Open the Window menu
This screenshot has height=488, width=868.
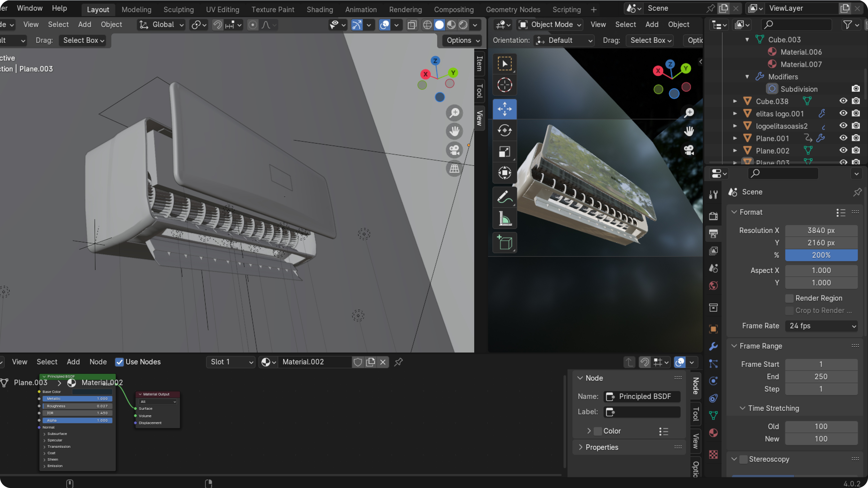(x=30, y=8)
